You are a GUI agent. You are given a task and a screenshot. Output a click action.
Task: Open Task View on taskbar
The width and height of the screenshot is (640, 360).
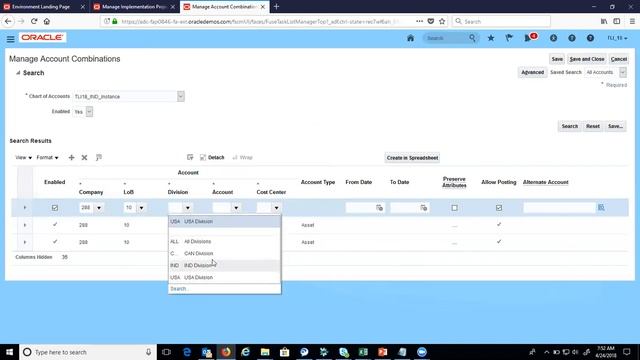[166, 352]
